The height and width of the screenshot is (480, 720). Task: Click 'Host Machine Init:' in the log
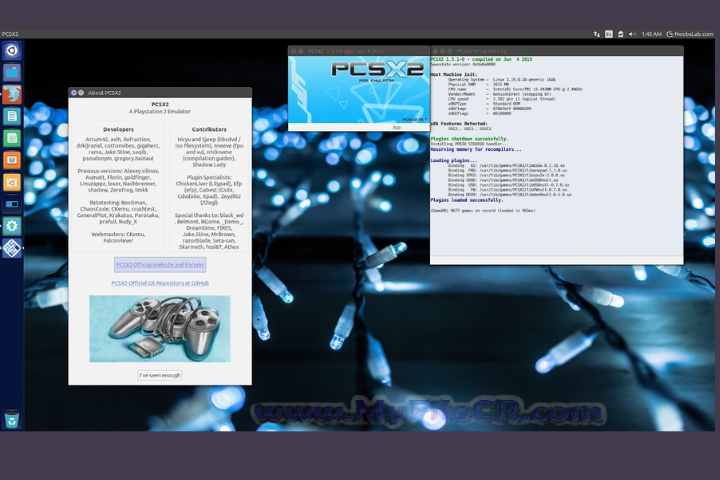[x=454, y=74]
